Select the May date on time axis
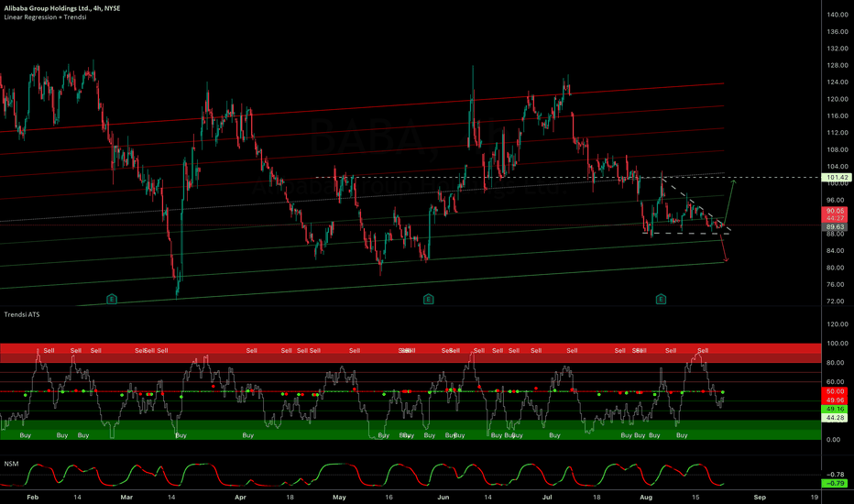854x504 pixels. tap(339, 497)
